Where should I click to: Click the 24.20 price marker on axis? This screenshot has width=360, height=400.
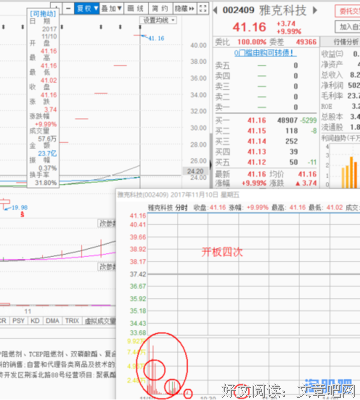(195, 171)
